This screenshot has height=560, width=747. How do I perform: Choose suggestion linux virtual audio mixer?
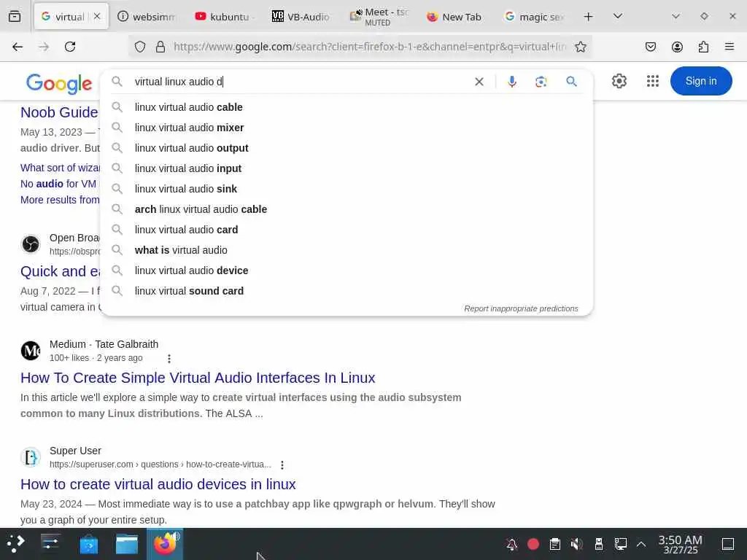click(347, 128)
